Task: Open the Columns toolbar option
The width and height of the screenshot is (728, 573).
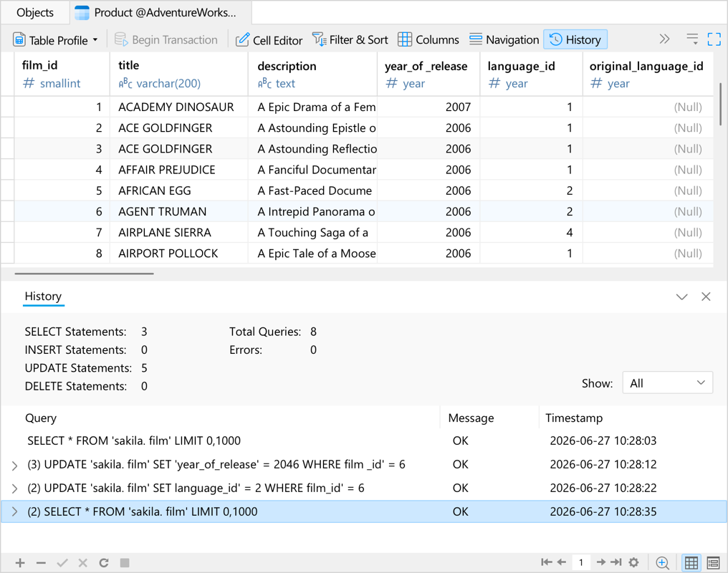Action: [x=428, y=40]
